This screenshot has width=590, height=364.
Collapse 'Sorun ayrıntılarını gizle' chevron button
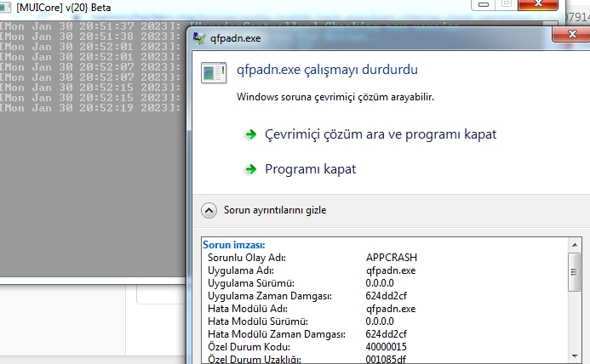click(x=209, y=210)
